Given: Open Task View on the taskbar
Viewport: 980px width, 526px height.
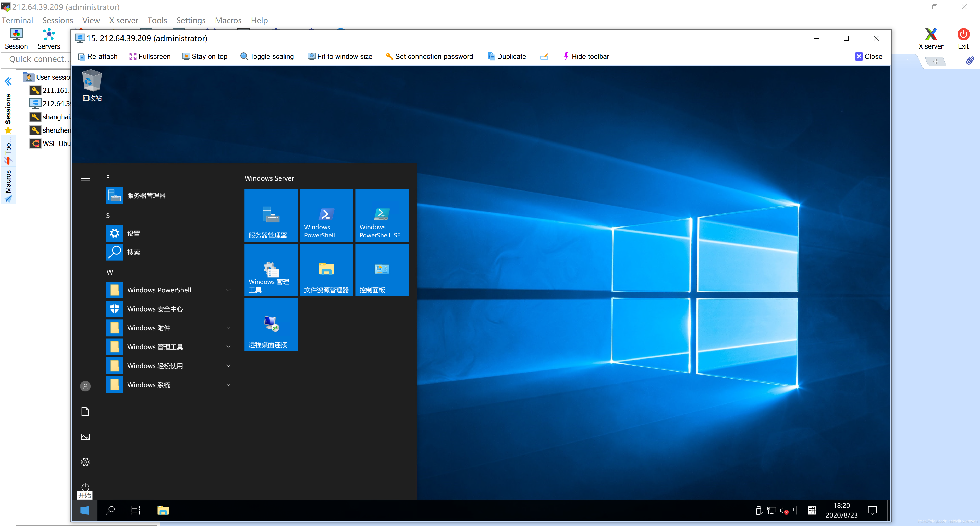Looking at the screenshot, I should point(136,510).
